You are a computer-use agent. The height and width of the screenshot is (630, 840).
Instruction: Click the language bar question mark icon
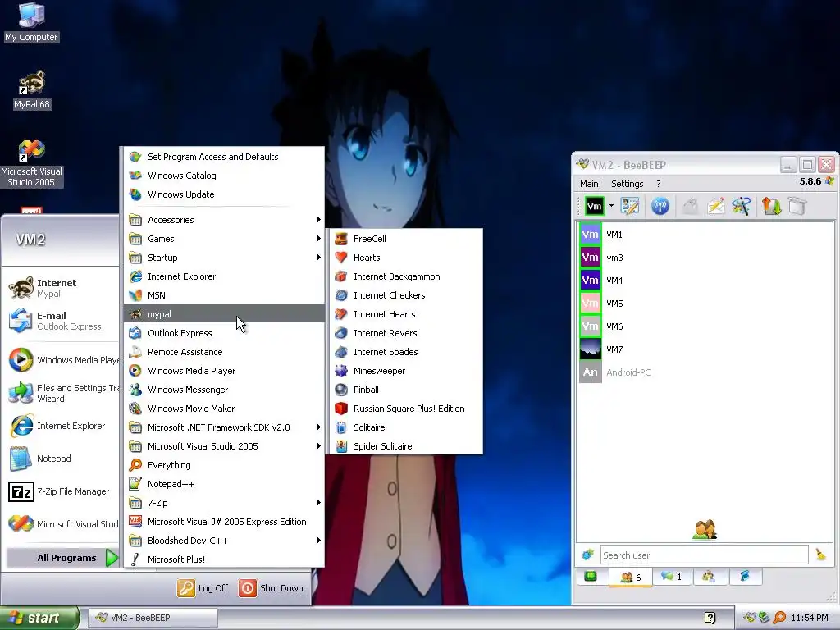(x=710, y=618)
